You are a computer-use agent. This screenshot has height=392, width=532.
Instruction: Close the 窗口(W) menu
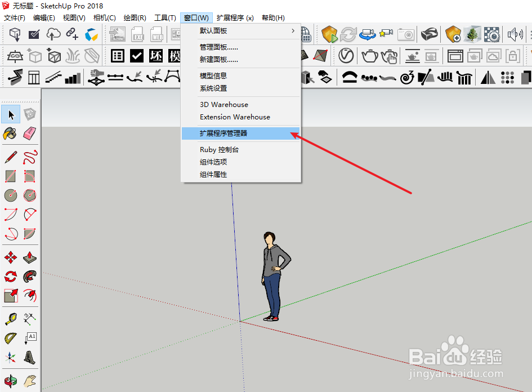(x=196, y=18)
